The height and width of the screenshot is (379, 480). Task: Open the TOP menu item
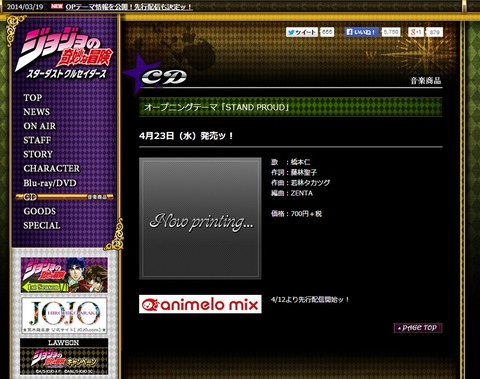click(x=33, y=98)
